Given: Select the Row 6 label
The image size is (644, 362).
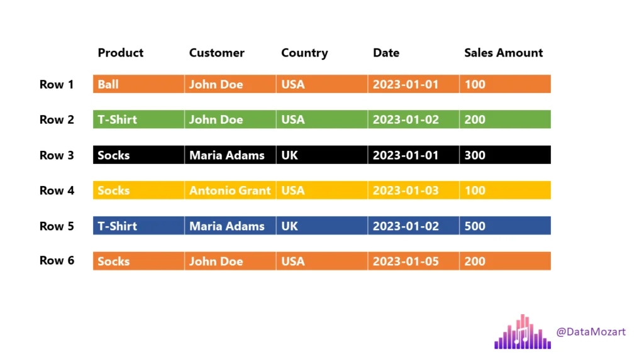Looking at the screenshot, I should click(57, 261).
